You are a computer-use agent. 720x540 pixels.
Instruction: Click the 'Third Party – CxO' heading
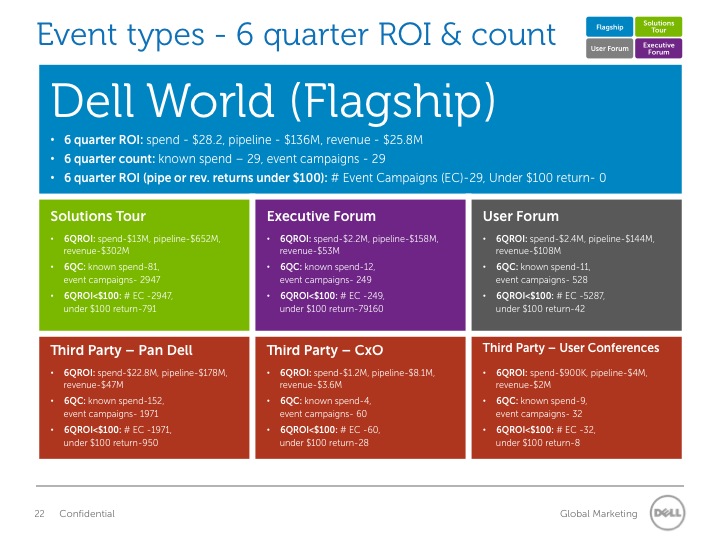325,350
